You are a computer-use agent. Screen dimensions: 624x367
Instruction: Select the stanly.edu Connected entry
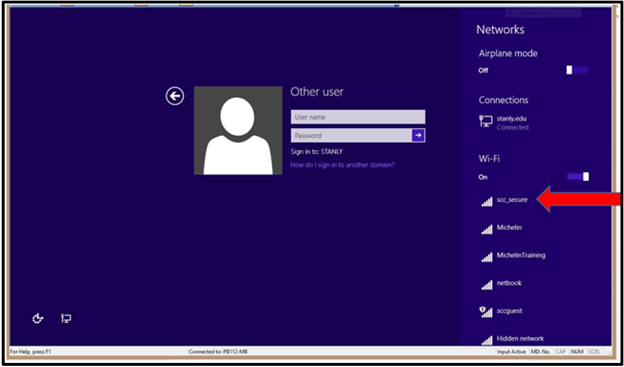[513, 123]
